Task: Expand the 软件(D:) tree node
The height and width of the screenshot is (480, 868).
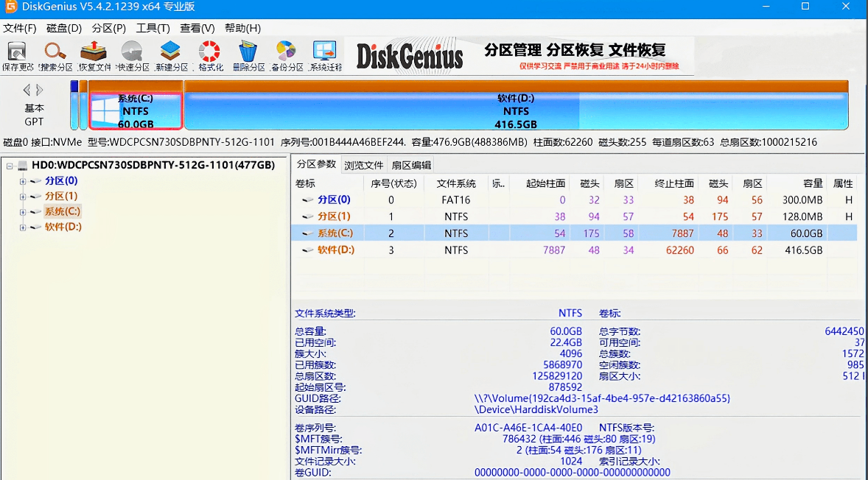Action: coord(22,227)
